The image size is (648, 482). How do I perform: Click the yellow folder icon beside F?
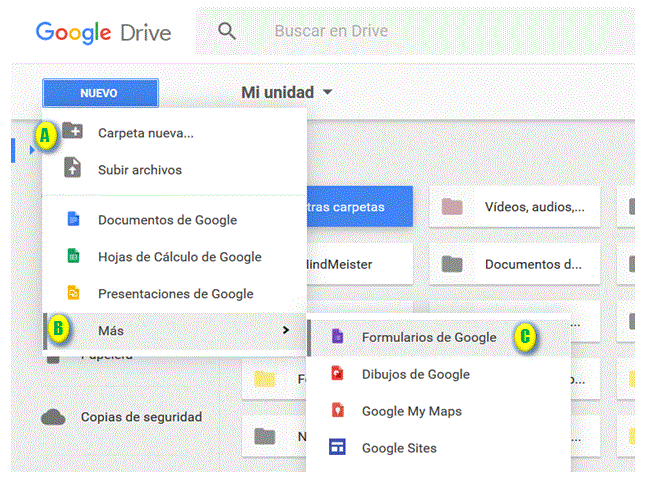tap(264, 379)
